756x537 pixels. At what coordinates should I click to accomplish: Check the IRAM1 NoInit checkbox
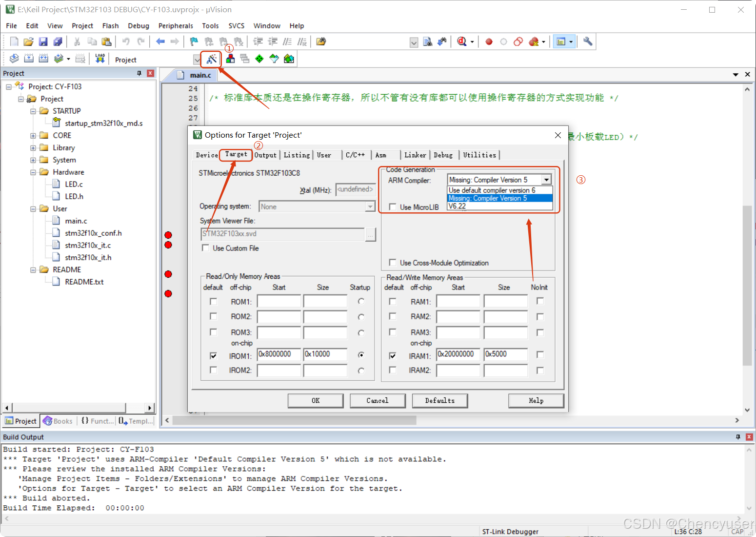tap(540, 354)
